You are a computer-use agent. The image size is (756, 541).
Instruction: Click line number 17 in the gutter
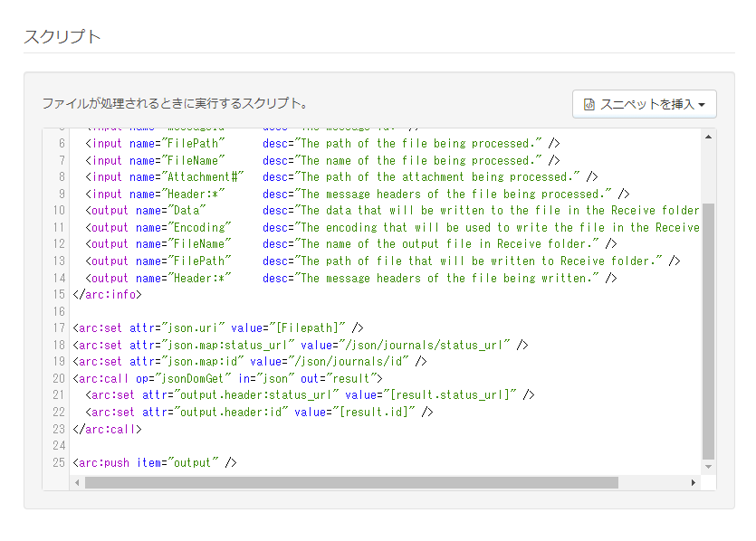(x=59, y=328)
